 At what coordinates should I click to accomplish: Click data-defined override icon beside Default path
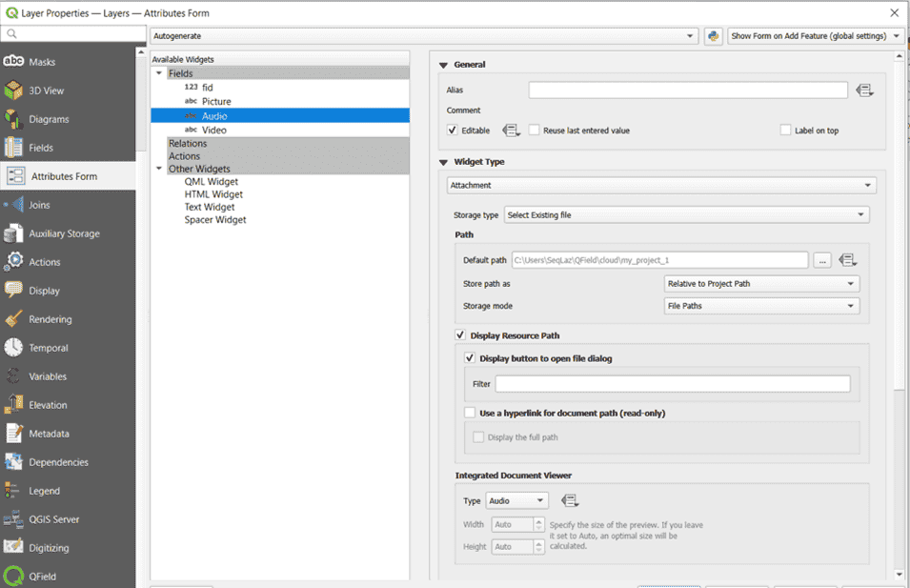point(848,260)
